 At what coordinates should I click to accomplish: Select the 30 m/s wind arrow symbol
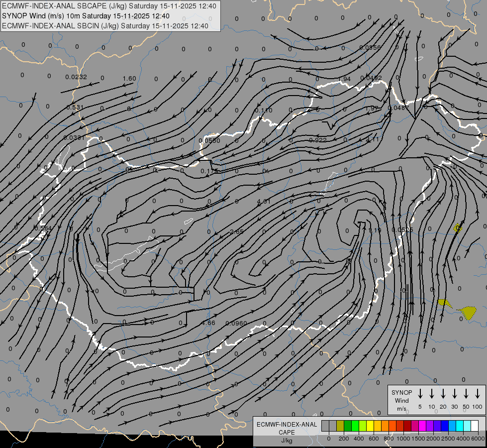pos(454,394)
